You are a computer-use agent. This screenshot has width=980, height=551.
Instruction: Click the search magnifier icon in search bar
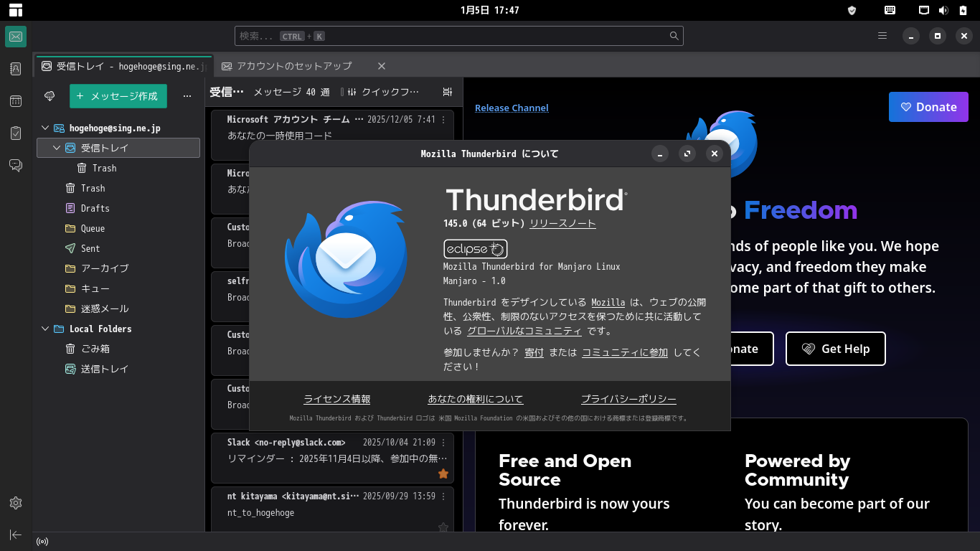[674, 36]
